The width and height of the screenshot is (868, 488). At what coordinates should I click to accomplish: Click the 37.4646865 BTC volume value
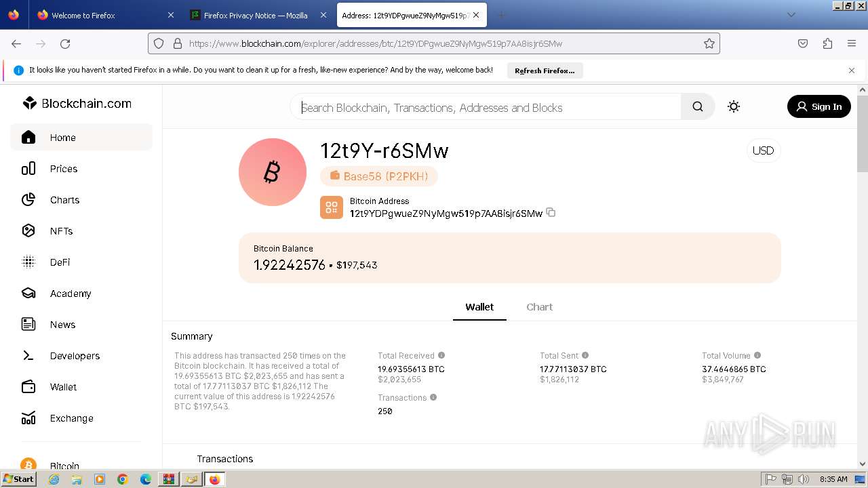734,369
